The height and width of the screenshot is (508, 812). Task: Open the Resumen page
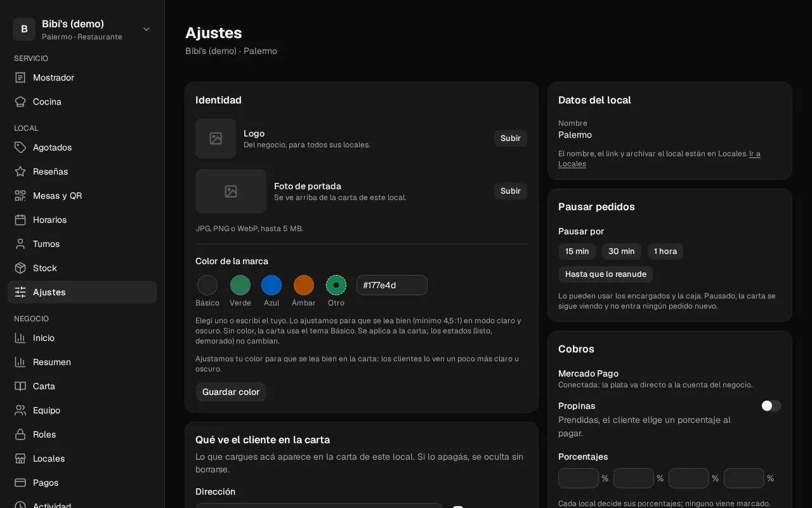coord(82,362)
